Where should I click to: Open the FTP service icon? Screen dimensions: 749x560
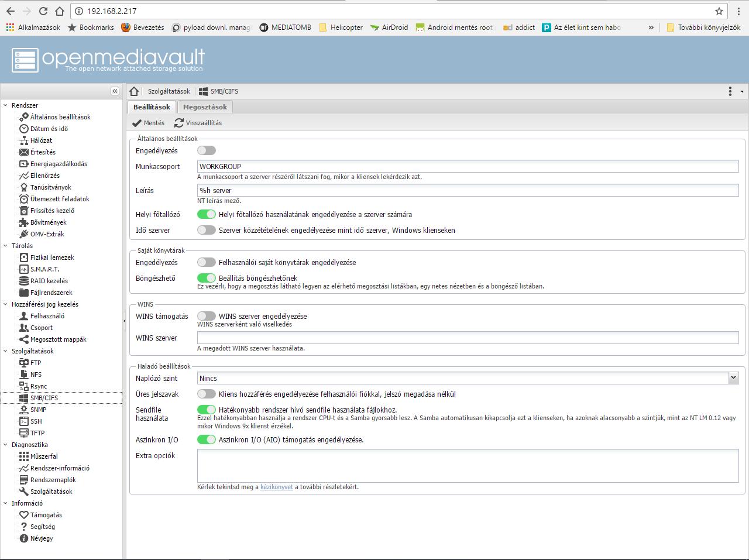24,363
